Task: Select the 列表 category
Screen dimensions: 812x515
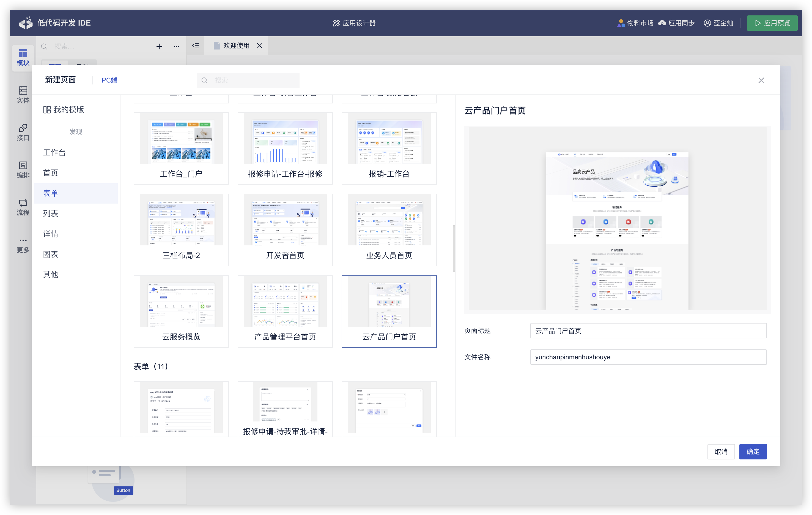Action: [51, 213]
